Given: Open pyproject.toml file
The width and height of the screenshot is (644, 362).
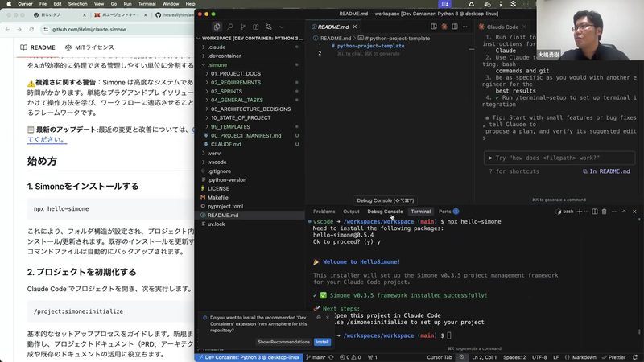Looking at the screenshot, I should (x=250, y=207).
